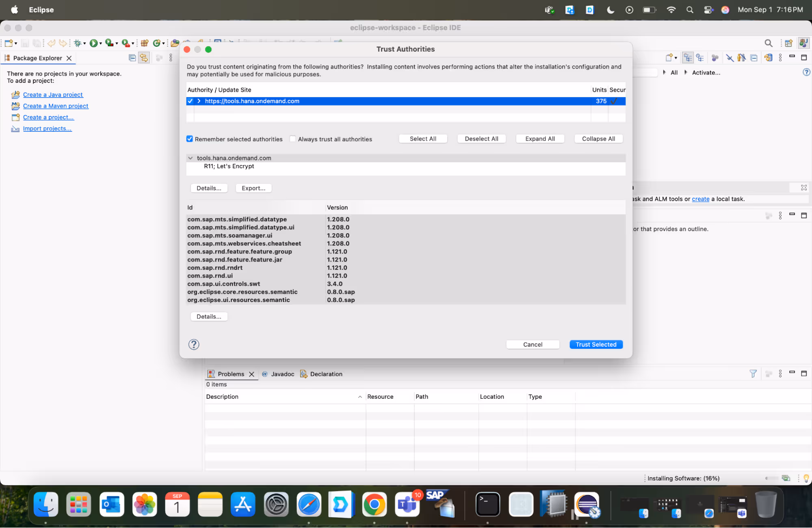Click Collapse All icon in Task List
812x528 pixels.
pyautogui.click(x=754, y=58)
